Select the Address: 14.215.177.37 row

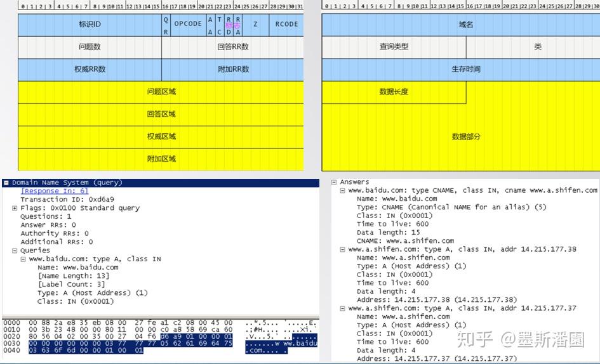tap(437, 359)
